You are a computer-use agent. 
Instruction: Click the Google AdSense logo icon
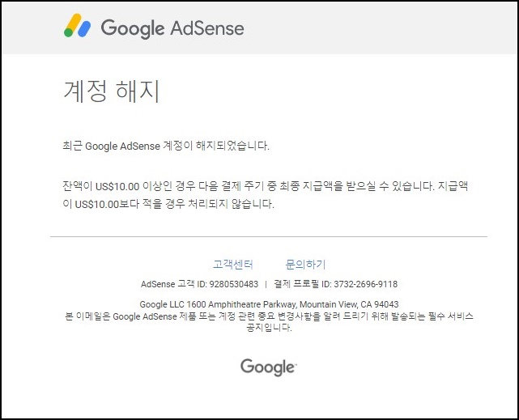tap(78, 25)
